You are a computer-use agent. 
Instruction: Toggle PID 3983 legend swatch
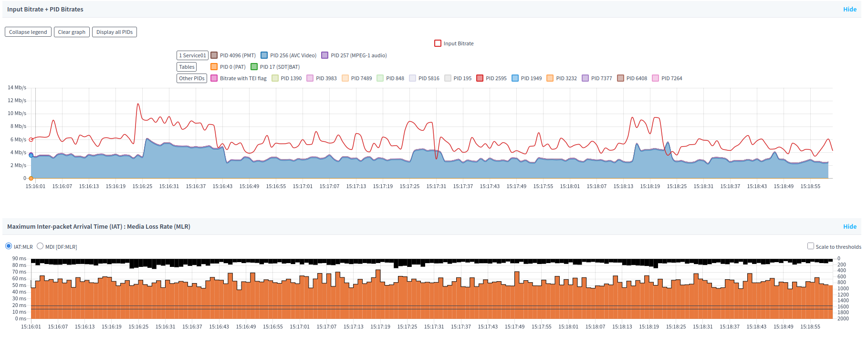coord(310,78)
